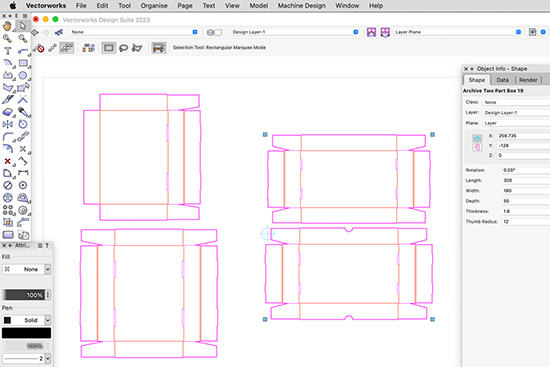The image size is (550, 367).
Task: Toggle the layer options switch beside Design Layer-1
Action: click(214, 32)
